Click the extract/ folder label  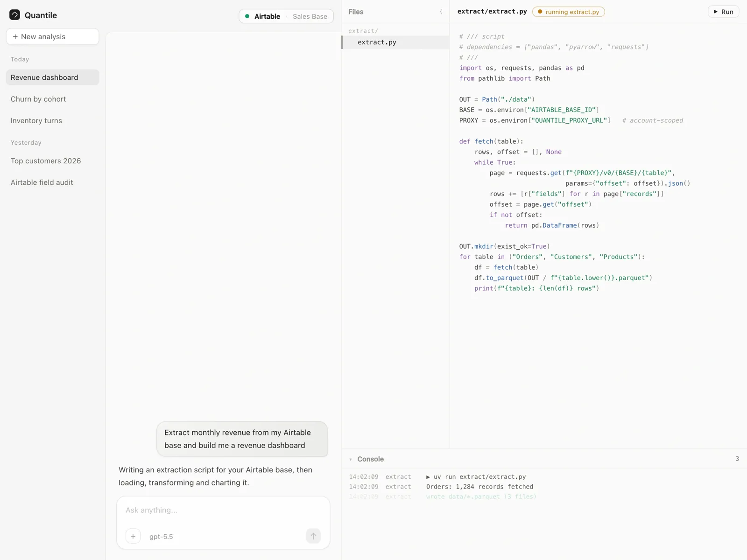(363, 31)
